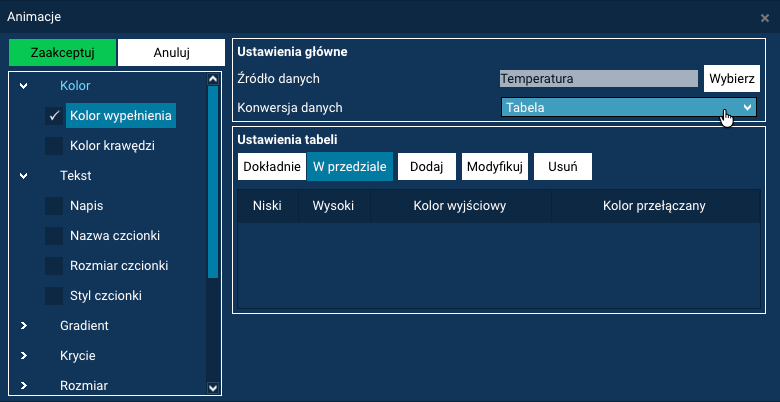Uncheck the Kolor wypełnienia checkbox

(x=54, y=116)
